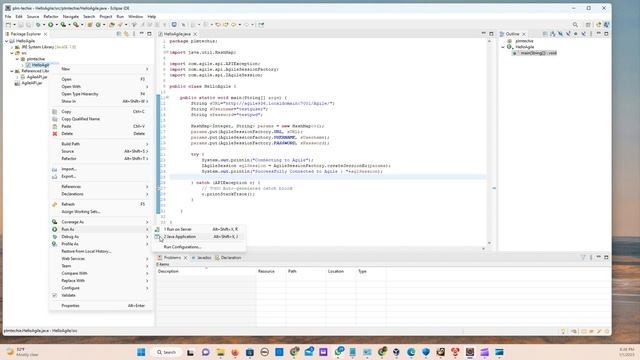Collapse the Referenced Libraries node
The image size is (640, 360).
(12, 71)
